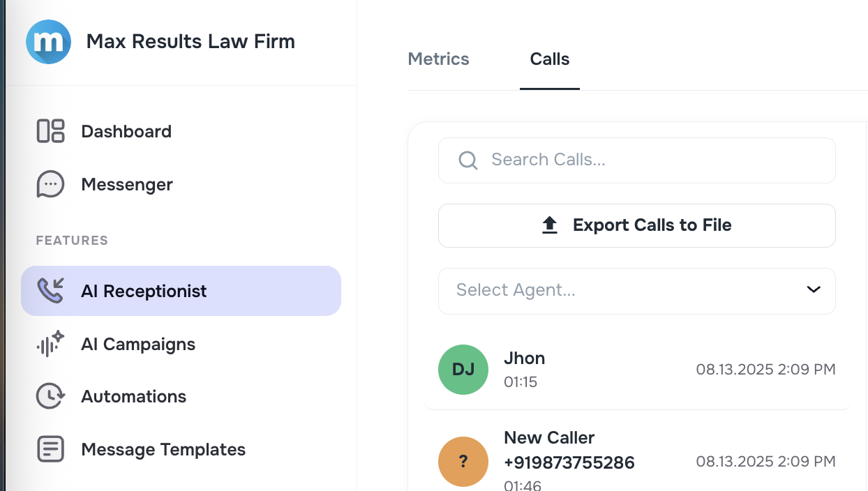The image size is (868, 491).
Task: Open Automations using the clock icon
Action: 50,396
